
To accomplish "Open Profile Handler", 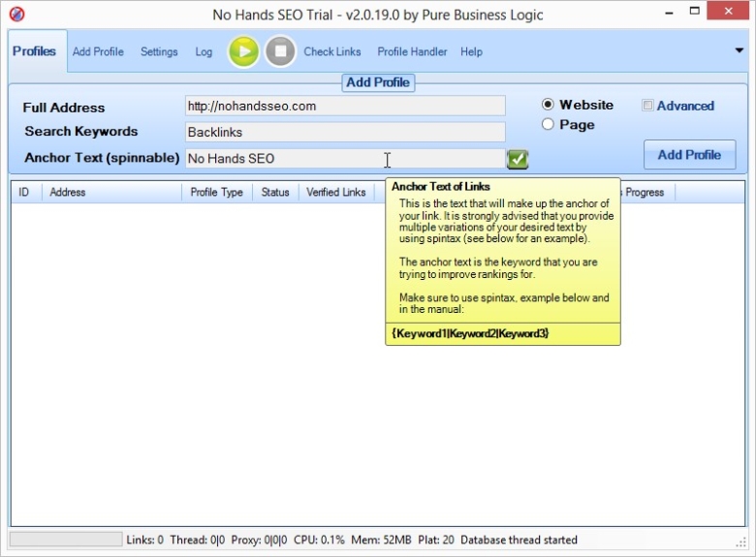I will pos(412,52).
